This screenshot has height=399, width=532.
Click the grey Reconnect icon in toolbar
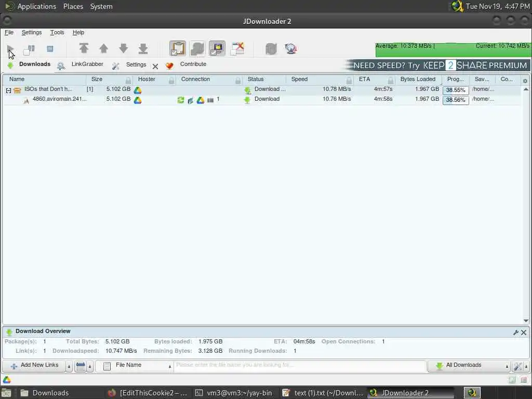click(x=271, y=49)
